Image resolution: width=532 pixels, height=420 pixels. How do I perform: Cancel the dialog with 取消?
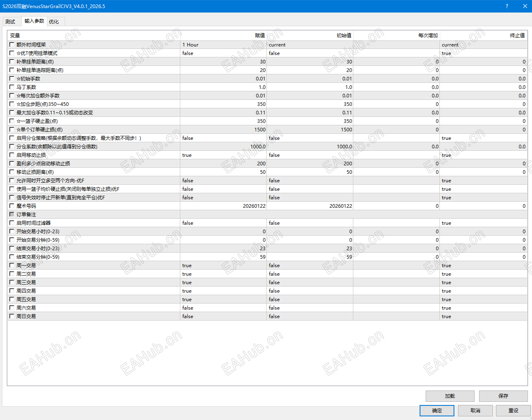475,411
